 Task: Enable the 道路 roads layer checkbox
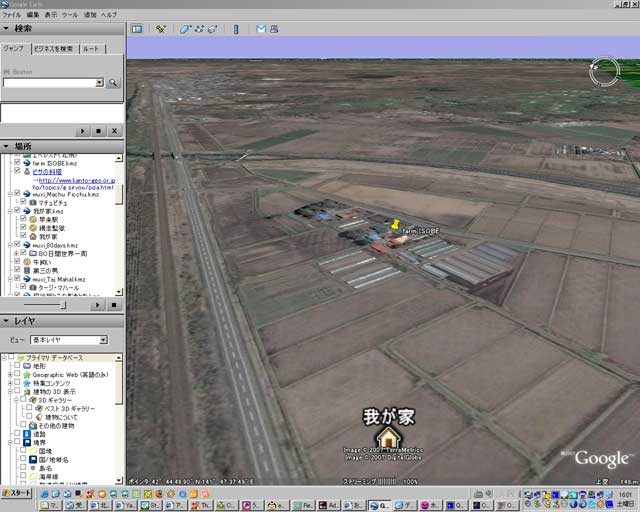point(17,433)
